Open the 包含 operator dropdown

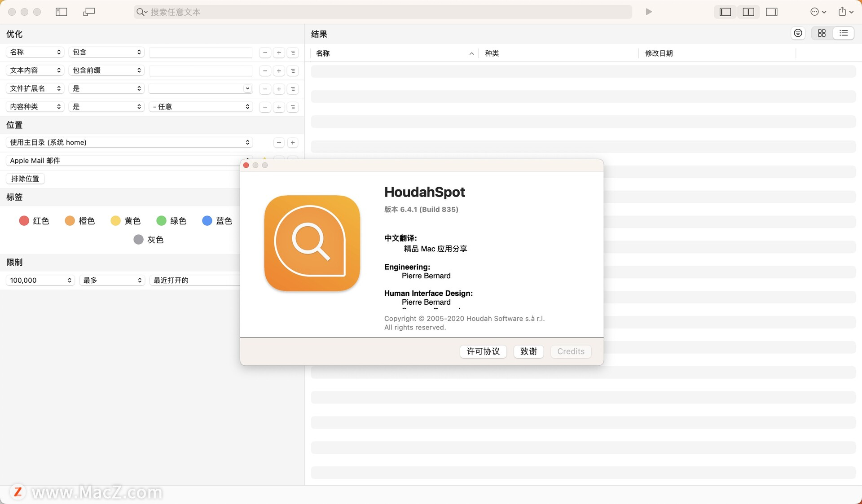[x=106, y=53]
